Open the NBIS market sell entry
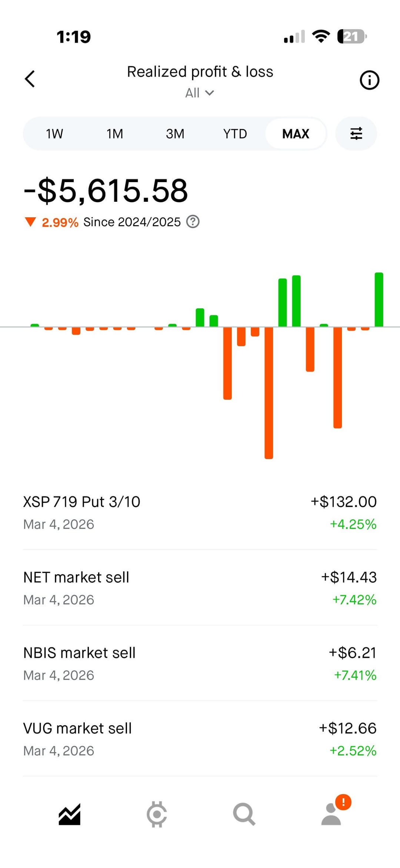The width and height of the screenshot is (400, 868). [200, 664]
